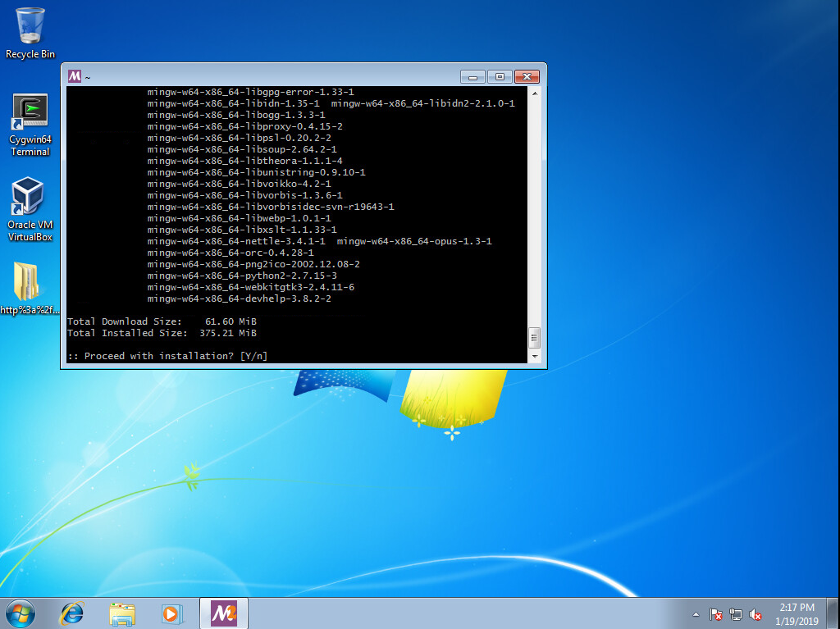Click the network connection tray icon
Image resolution: width=840 pixels, height=629 pixels.
[x=736, y=614]
